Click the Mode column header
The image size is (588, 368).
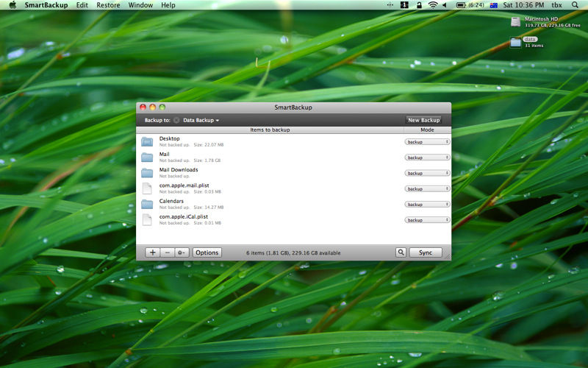click(427, 130)
